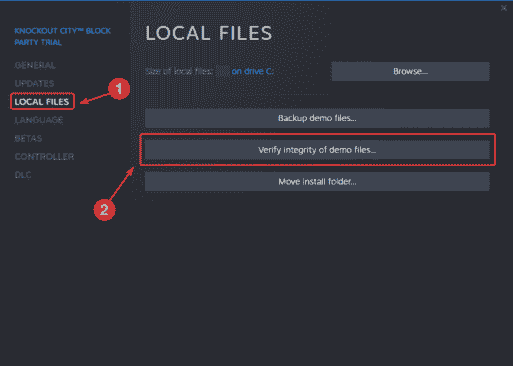This screenshot has width=513, height=366.
Task: Click Move install folder... button
Action: [x=317, y=182]
